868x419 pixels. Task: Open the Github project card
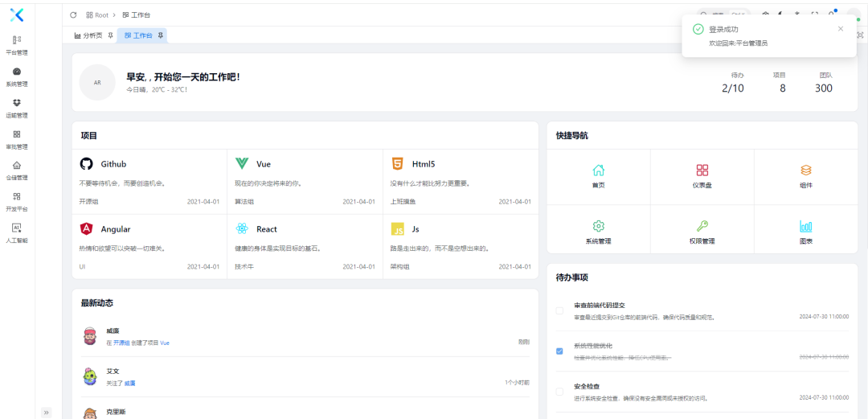pyautogui.click(x=149, y=182)
